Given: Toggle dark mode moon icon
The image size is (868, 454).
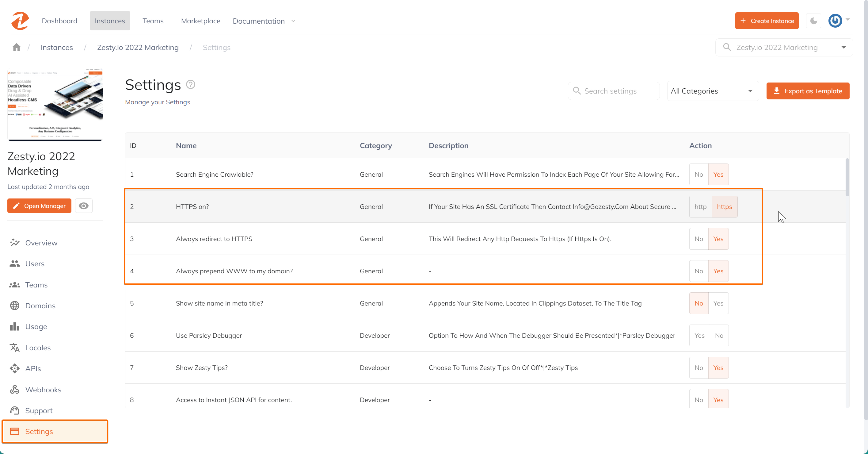Looking at the screenshot, I should pyautogui.click(x=814, y=21).
